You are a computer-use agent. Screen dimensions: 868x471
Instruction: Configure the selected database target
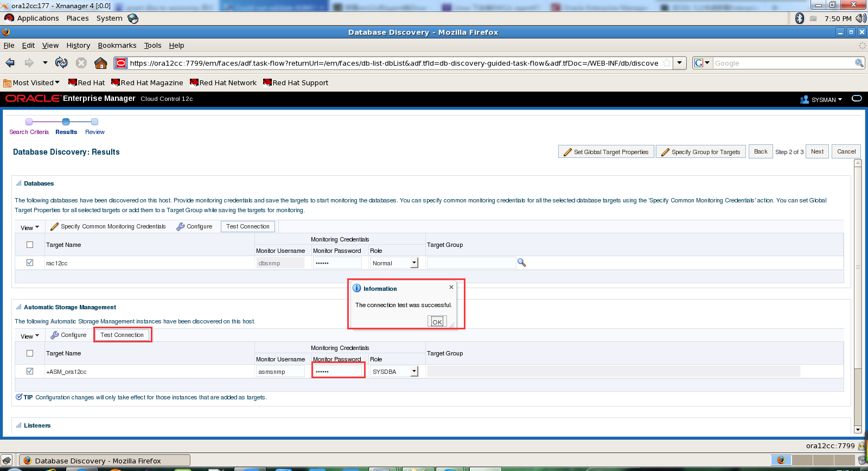(x=194, y=226)
